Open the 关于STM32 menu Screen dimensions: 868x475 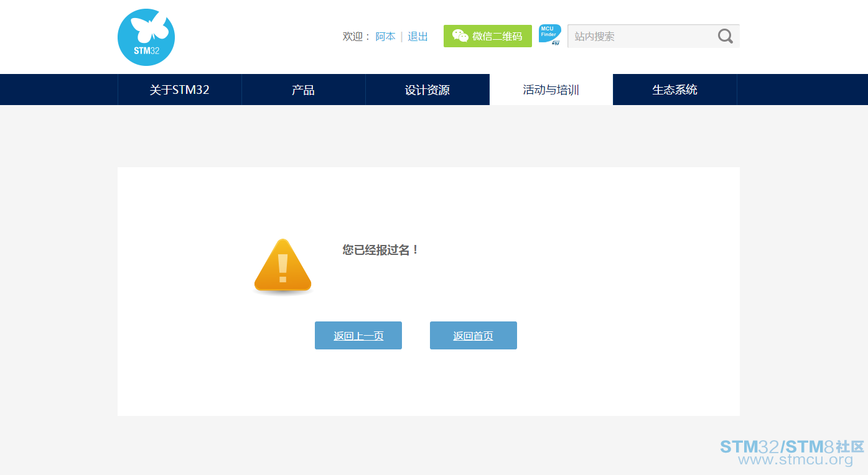click(179, 90)
